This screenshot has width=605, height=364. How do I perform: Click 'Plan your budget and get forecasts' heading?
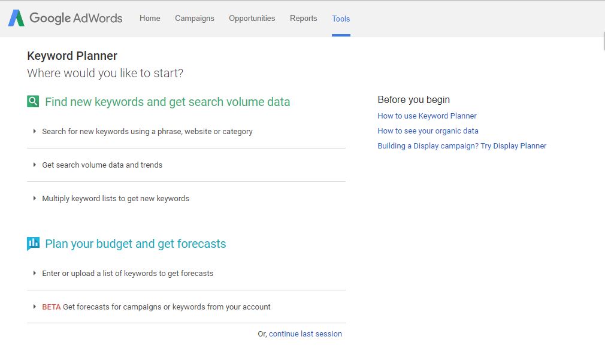pos(135,244)
